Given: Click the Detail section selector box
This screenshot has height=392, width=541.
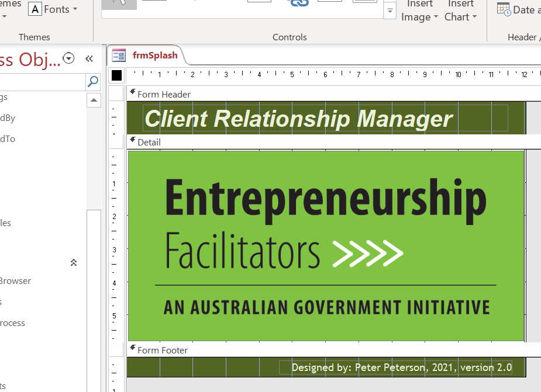Looking at the screenshot, I should click(x=116, y=142).
